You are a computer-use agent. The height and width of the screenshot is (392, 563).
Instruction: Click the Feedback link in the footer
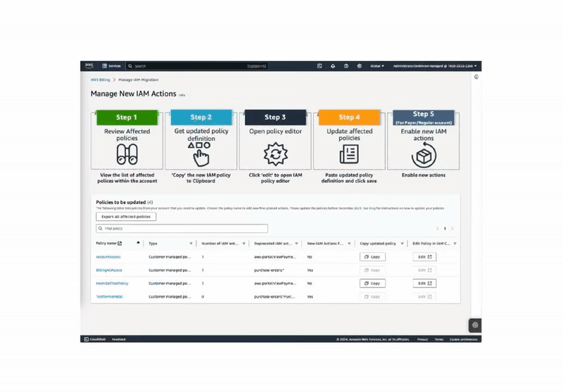119,339
